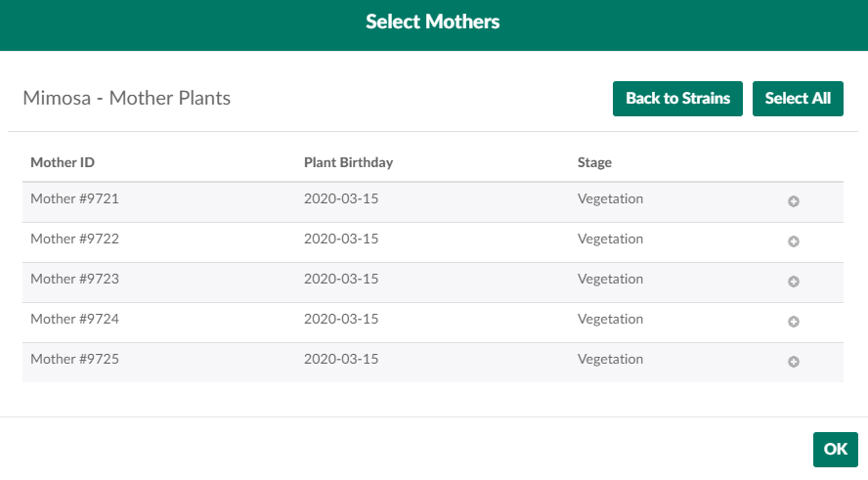The height and width of the screenshot is (480, 868).
Task: Confirm selection with OK button
Action: pos(835,450)
